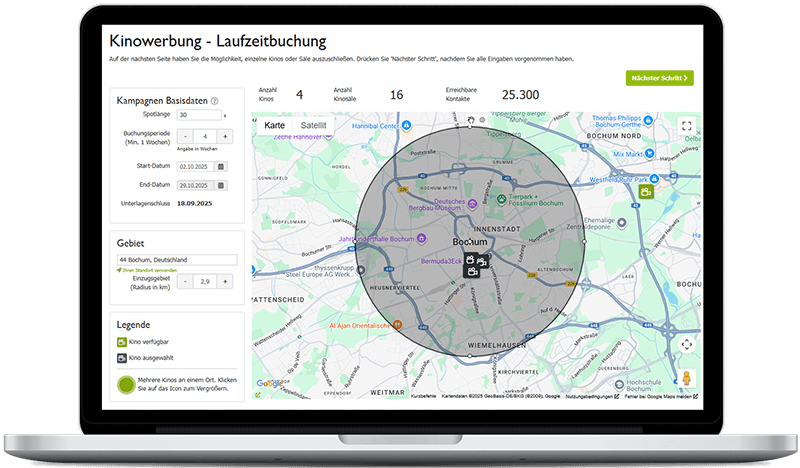Open Kurzbefehle keyboard shortcuts link
800x468 pixels.
(423, 396)
